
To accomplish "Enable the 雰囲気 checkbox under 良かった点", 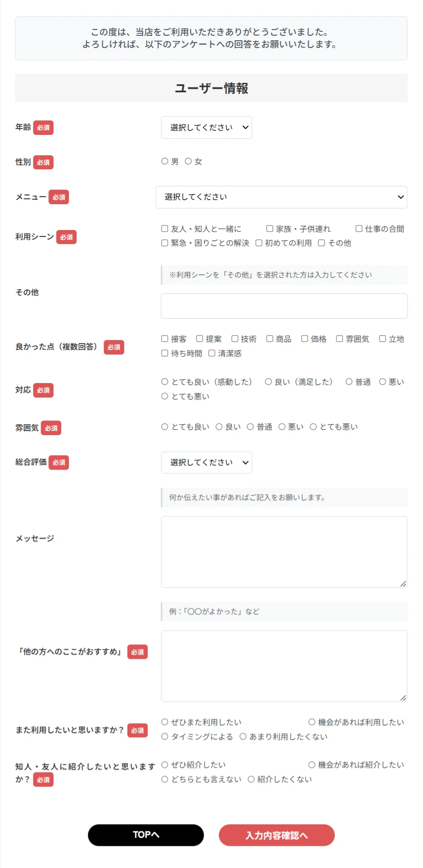I will (x=340, y=339).
